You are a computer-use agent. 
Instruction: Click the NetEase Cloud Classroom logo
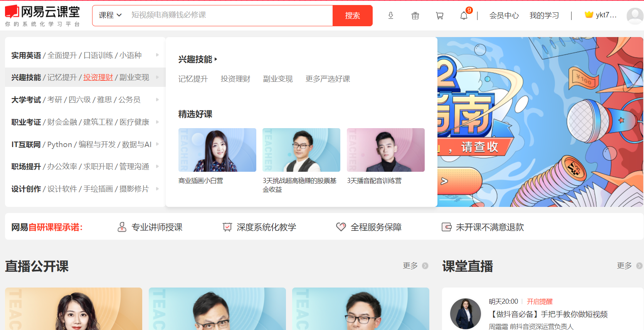tap(42, 15)
